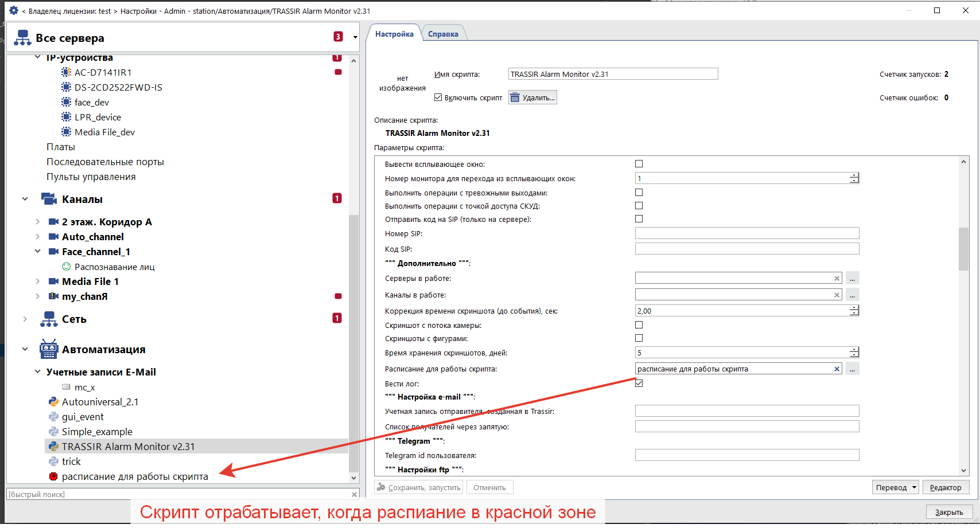Click the face_dev device chip icon

(66, 102)
